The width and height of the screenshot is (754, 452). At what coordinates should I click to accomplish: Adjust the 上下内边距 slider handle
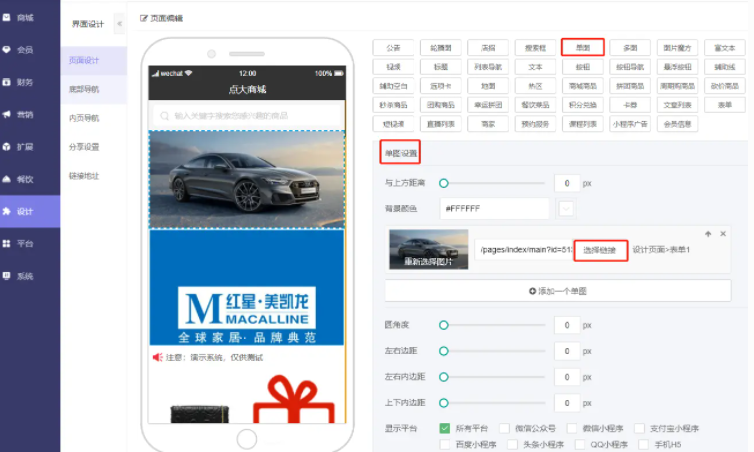click(444, 403)
